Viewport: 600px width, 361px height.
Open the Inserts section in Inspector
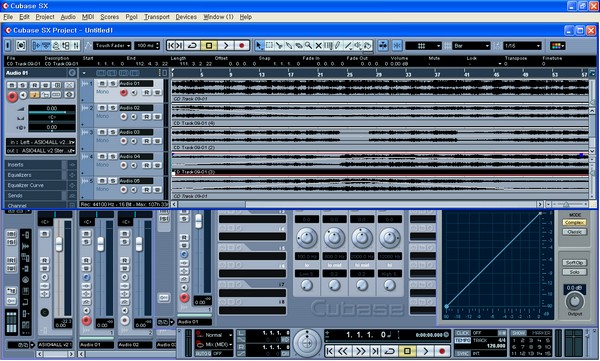34,165
